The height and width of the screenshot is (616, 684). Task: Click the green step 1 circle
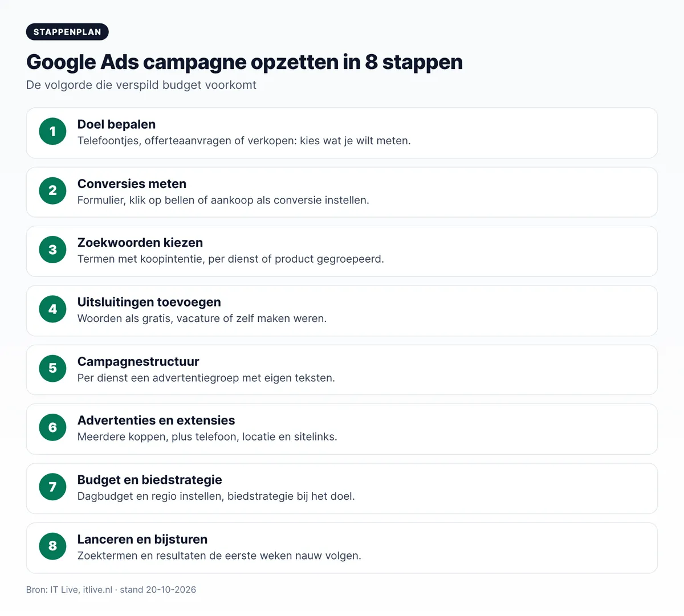coord(53,131)
